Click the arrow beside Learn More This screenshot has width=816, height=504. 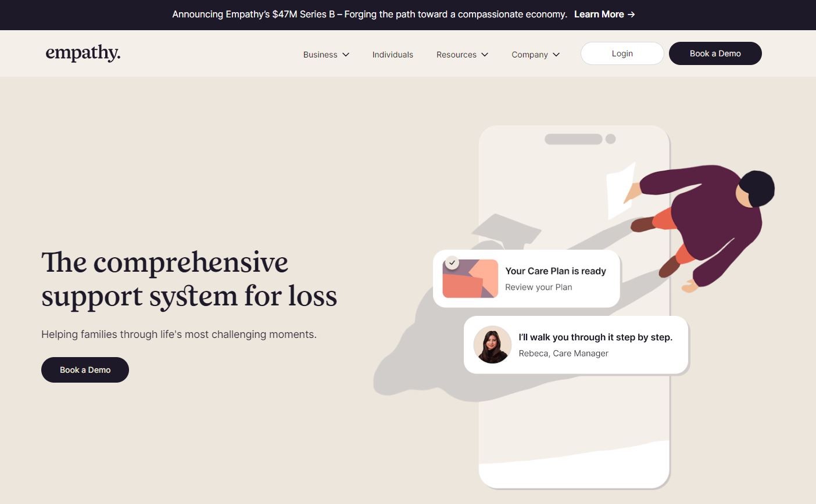pyautogui.click(x=631, y=15)
